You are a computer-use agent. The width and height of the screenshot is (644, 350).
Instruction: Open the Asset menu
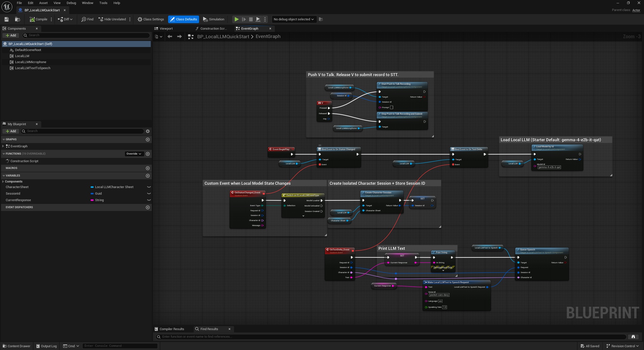tap(43, 3)
